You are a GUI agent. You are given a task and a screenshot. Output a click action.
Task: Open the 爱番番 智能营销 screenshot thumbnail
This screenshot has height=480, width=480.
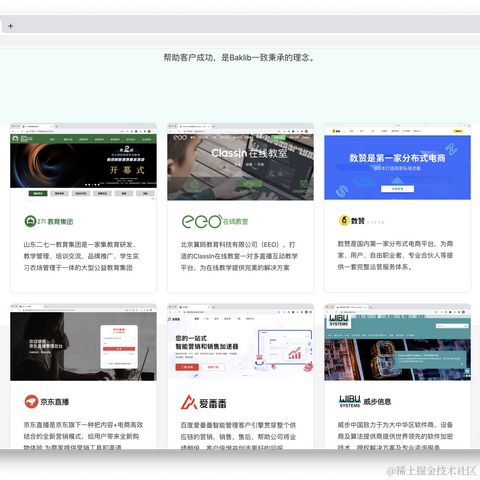[x=240, y=342]
